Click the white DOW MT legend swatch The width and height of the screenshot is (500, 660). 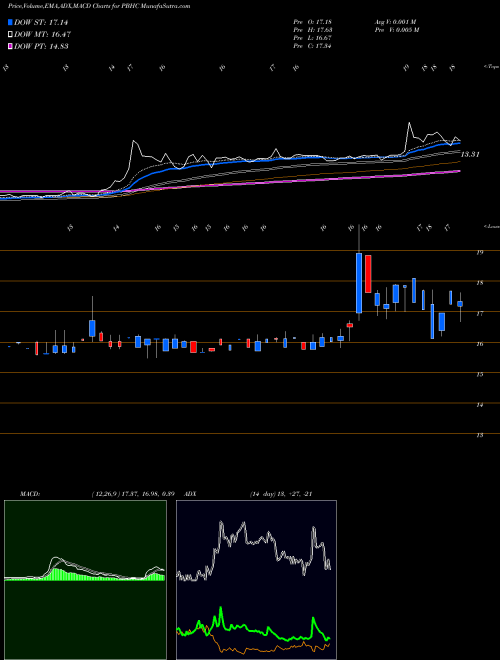click(x=11, y=35)
